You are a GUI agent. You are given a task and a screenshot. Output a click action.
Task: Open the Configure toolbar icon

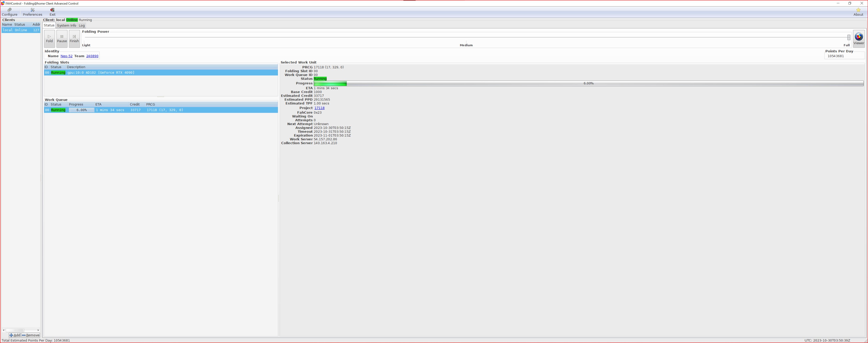tap(9, 12)
